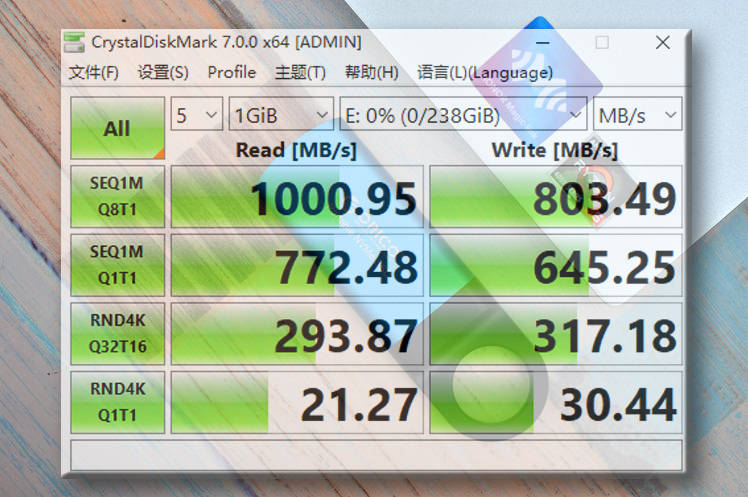Click the RND4K Q32T16 read value 293.87

coord(297,334)
